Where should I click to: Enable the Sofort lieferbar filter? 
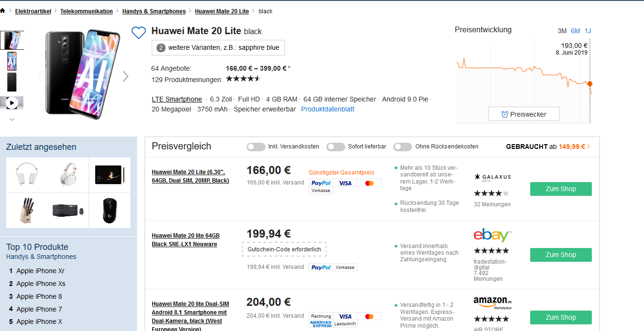click(x=336, y=147)
